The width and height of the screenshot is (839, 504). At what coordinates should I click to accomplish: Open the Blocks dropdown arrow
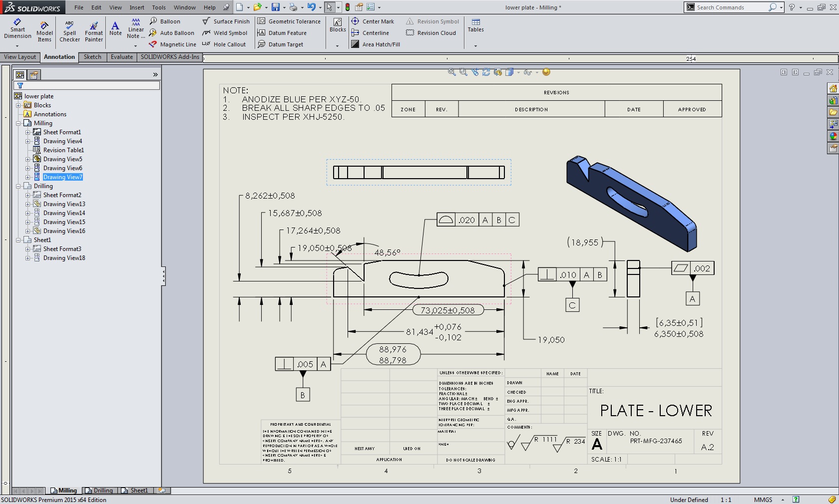pyautogui.click(x=338, y=46)
